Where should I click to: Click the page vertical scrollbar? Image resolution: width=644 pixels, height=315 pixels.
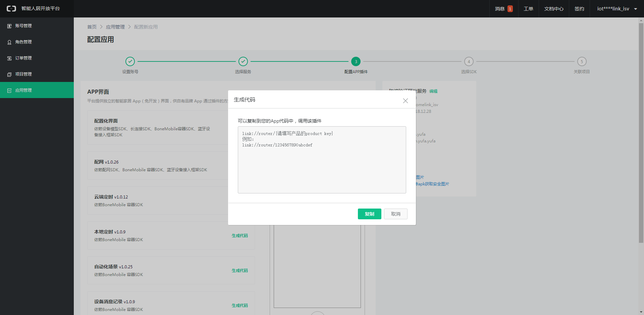[x=641, y=134]
